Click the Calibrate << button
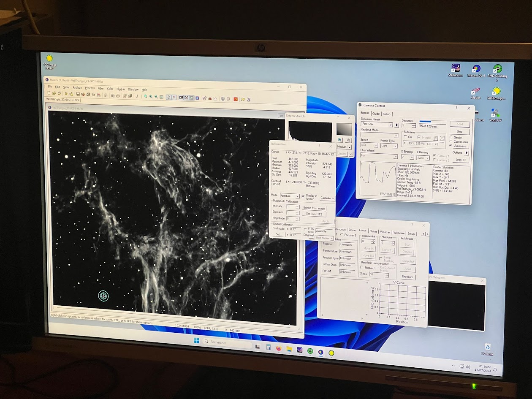532x399 pixels. coord(328,198)
